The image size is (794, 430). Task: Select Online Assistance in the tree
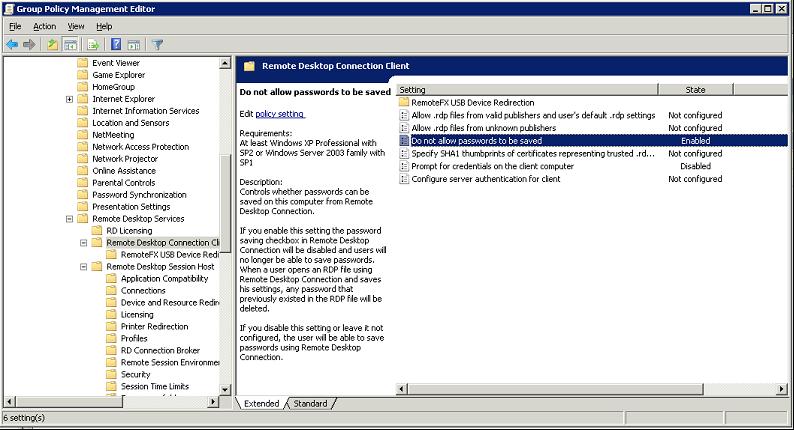point(124,171)
